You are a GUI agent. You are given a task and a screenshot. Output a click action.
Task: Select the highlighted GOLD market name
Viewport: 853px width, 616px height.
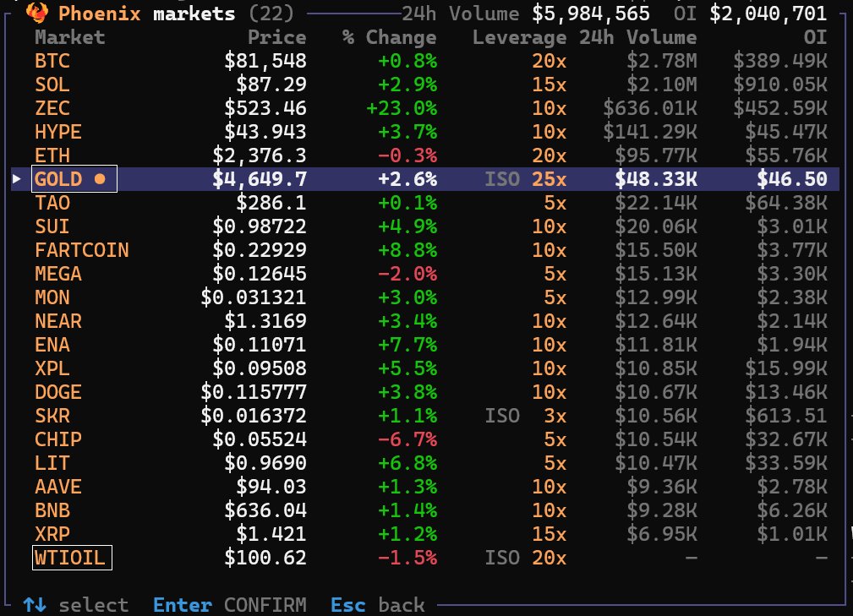pos(58,179)
